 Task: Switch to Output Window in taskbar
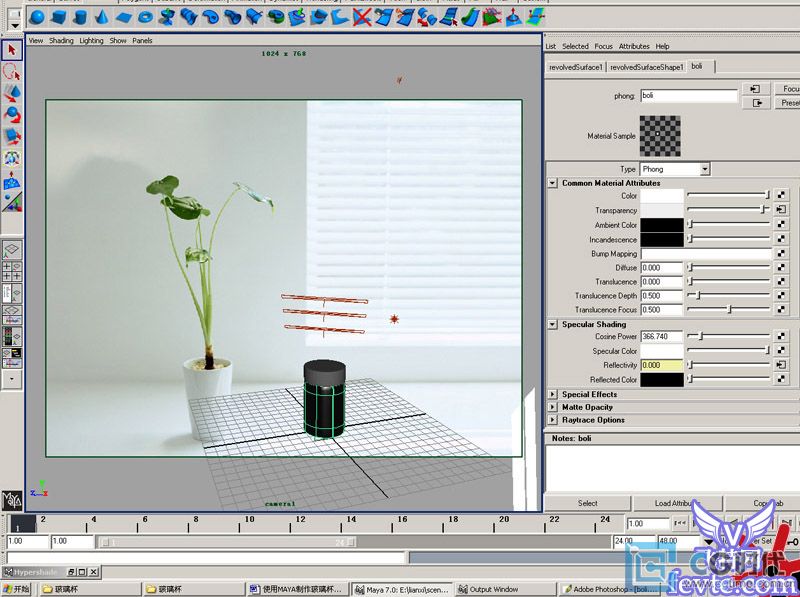click(504, 589)
